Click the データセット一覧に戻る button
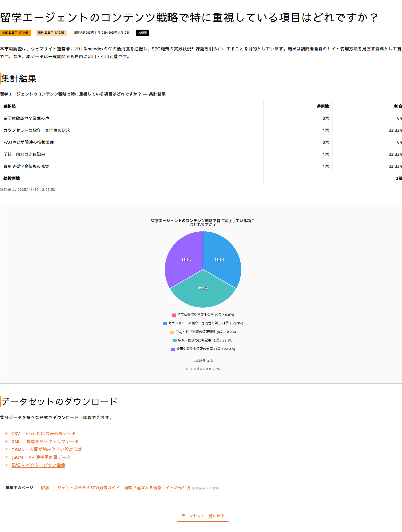This screenshot has width=402, height=532. coord(203,516)
